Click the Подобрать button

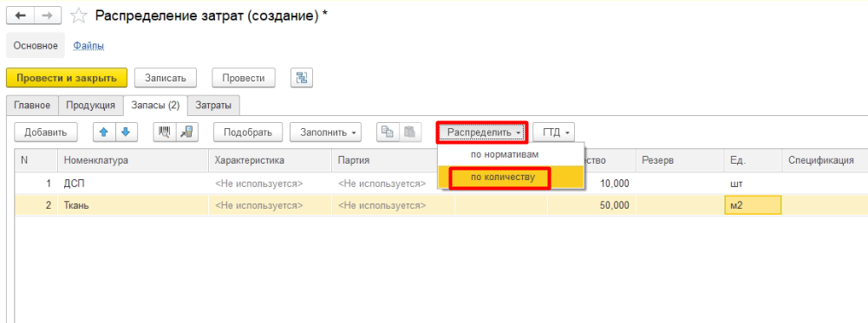tap(248, 132)
